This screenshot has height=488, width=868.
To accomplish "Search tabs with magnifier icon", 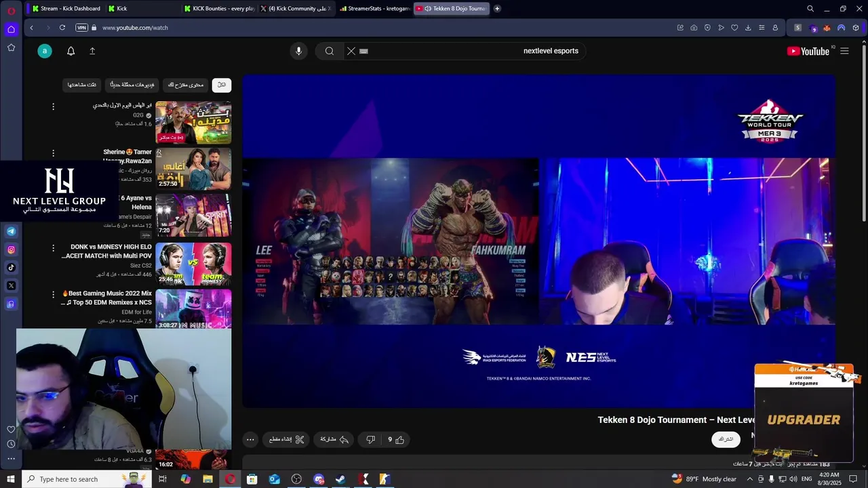I will coord(810,9).
